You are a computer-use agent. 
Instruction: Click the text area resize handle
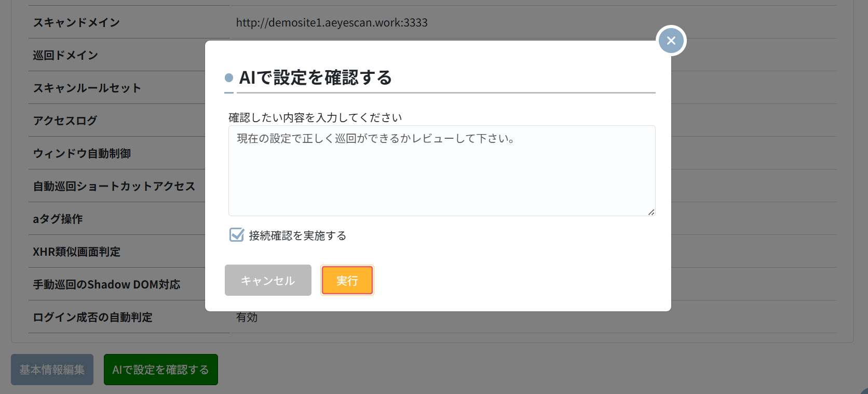651,212
